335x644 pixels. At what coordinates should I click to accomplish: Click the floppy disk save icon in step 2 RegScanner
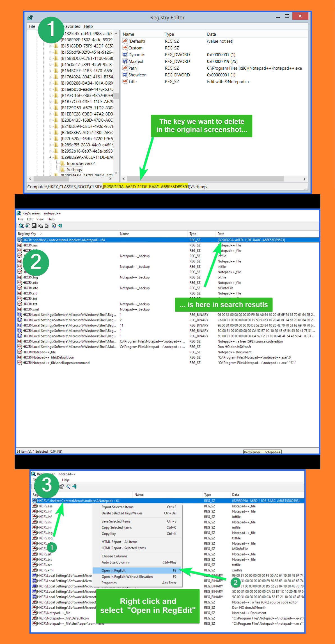tap(34, 226)
